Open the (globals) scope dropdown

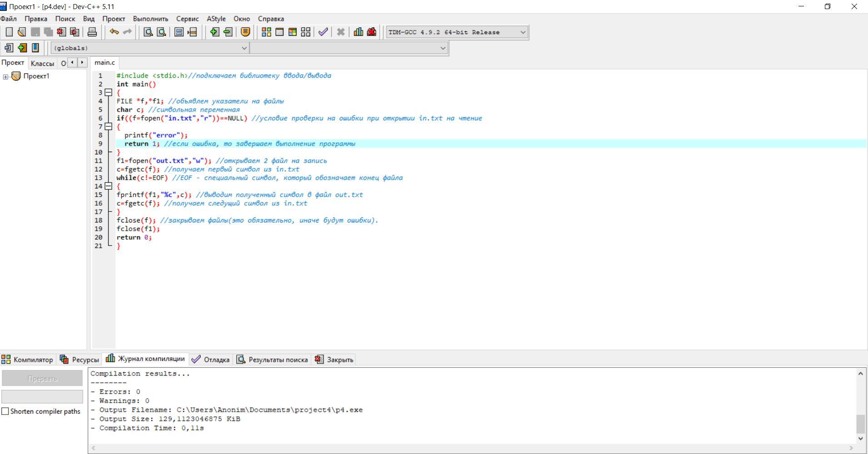tap(244, 48)
